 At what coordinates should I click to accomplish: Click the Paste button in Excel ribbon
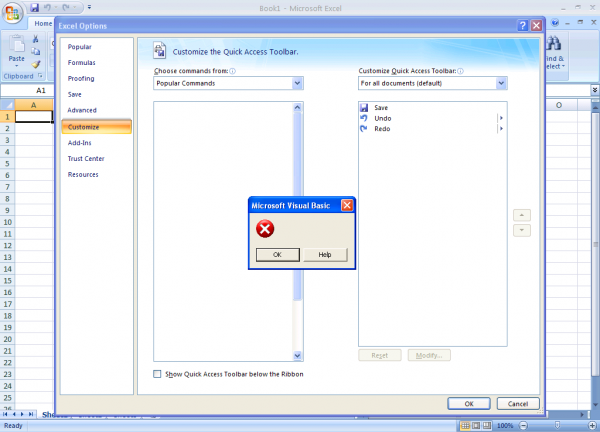pos(16,51)
